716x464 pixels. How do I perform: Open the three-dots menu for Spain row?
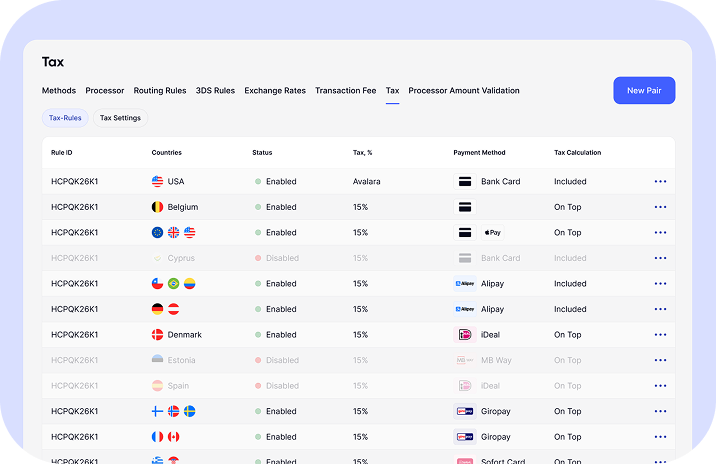tap(660, 386)
